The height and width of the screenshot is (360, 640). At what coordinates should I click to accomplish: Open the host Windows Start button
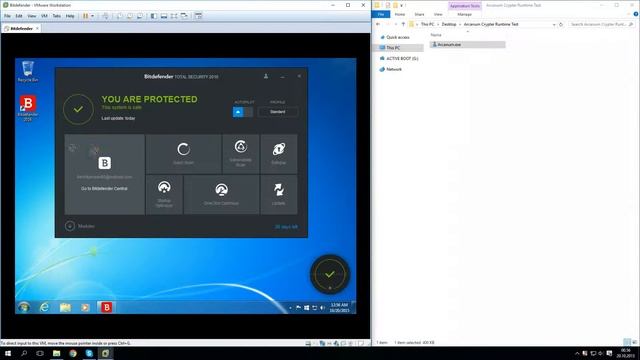(x=8, y=353)
